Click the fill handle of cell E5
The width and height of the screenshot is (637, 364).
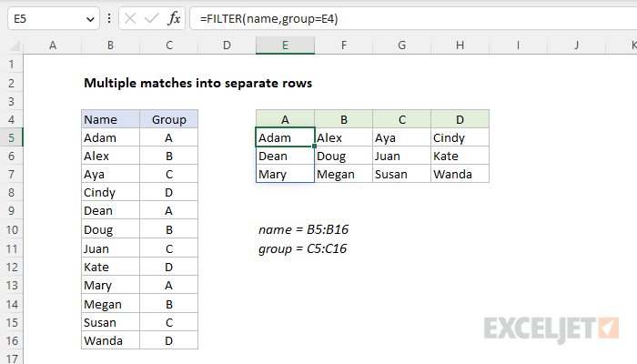coord(315,147)
